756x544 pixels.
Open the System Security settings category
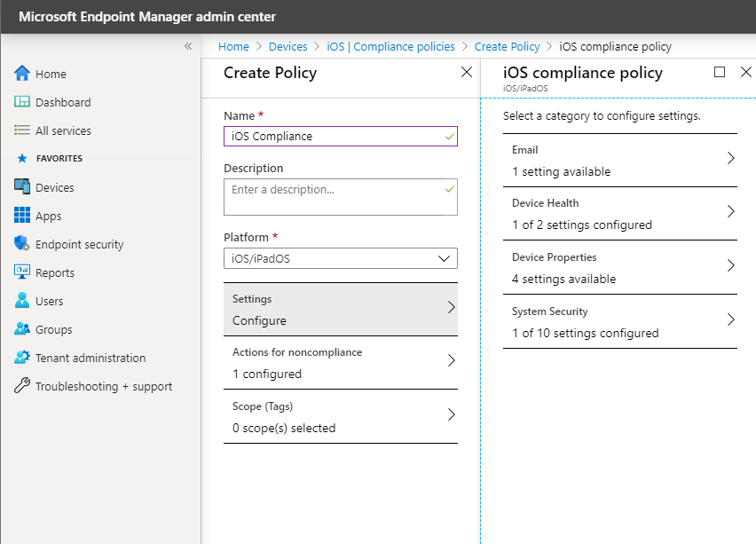pyautogui.click(x=620, y=321)
